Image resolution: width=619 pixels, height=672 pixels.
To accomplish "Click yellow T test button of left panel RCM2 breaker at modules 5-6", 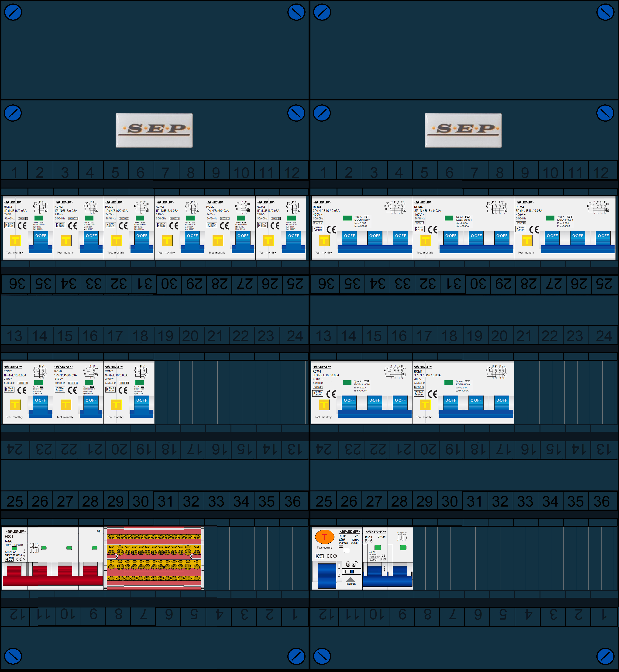I will 117,240.
